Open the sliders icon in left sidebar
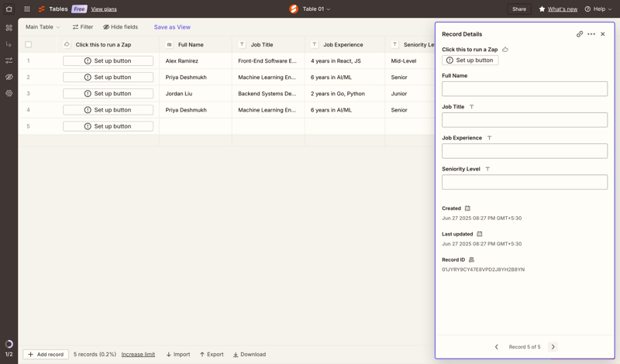The width and height of the screenshot is (620, 364). (9, 60)
